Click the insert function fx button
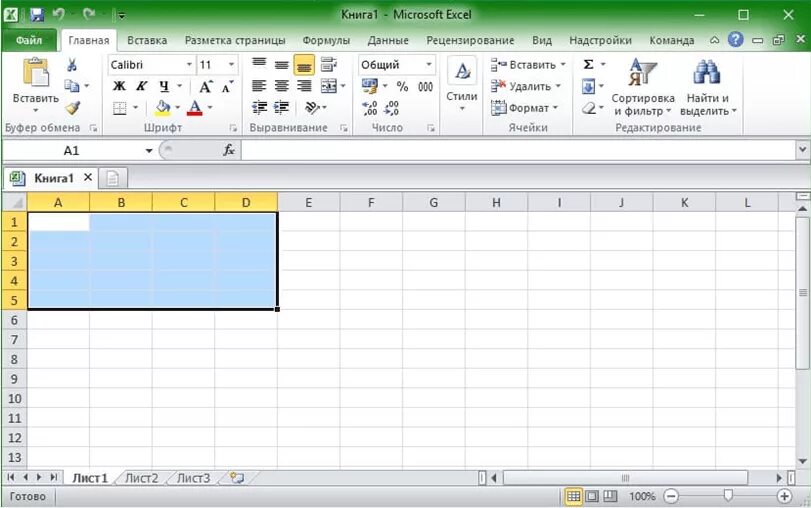The height and width of the screenshot is (508, 811). coord(229,151)
